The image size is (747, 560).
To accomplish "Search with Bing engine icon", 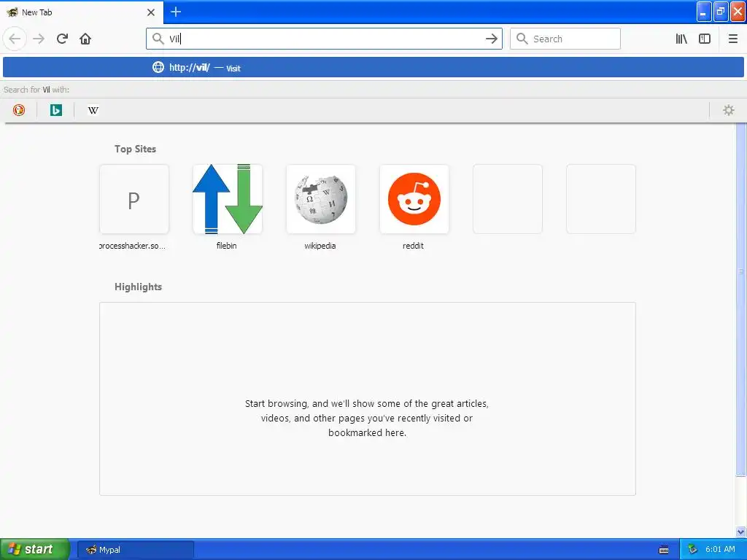I will (x=55, y=110).
